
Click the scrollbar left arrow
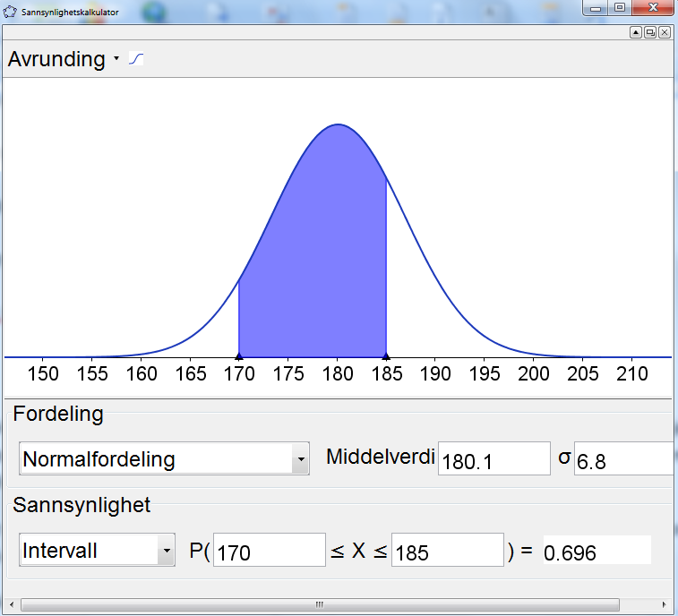coord(12,604)
